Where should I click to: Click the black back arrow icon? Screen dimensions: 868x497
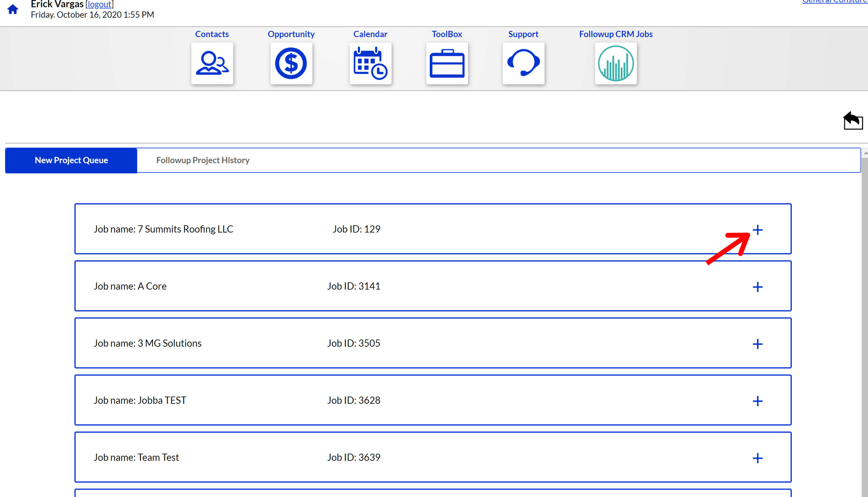(853, 121)
